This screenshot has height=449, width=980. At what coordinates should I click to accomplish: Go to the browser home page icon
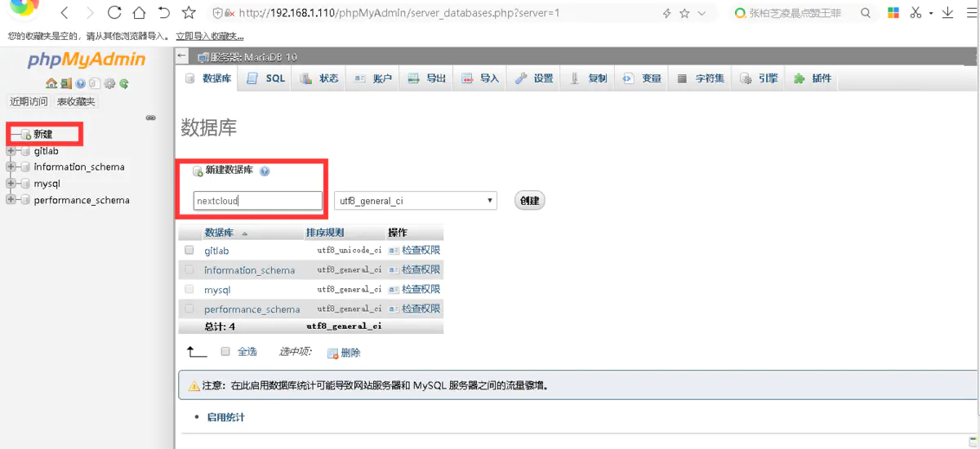139,13
